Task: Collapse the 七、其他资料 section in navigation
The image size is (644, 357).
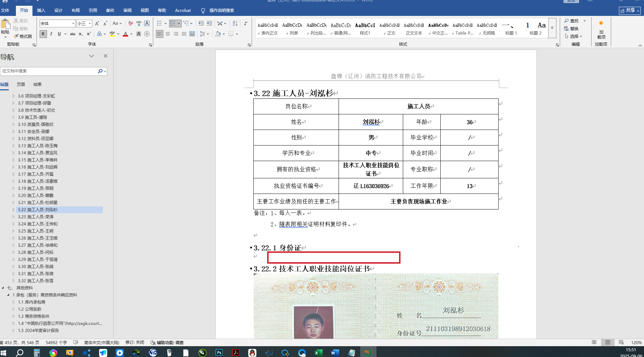Action: coord(3,288)
